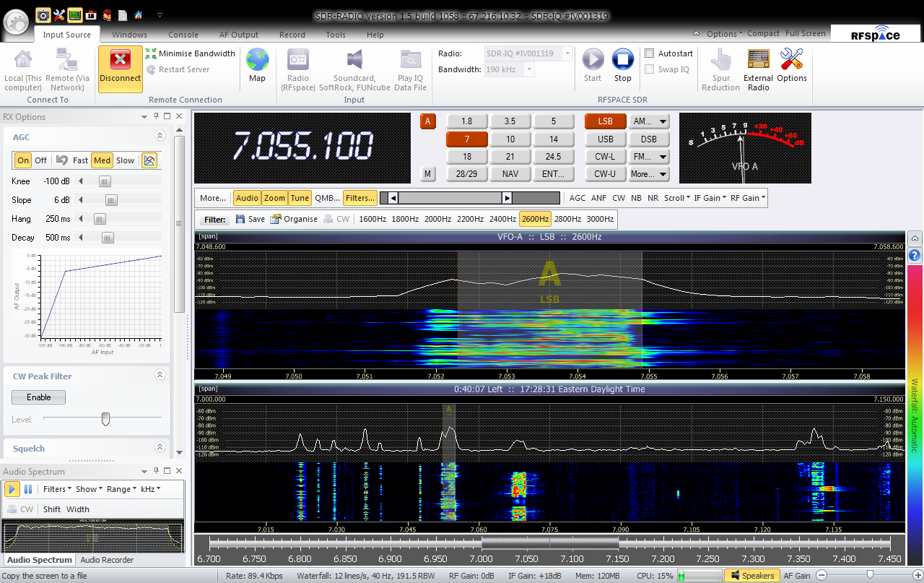Open the Map globe icon
The image size is (924, 583).
257,61
